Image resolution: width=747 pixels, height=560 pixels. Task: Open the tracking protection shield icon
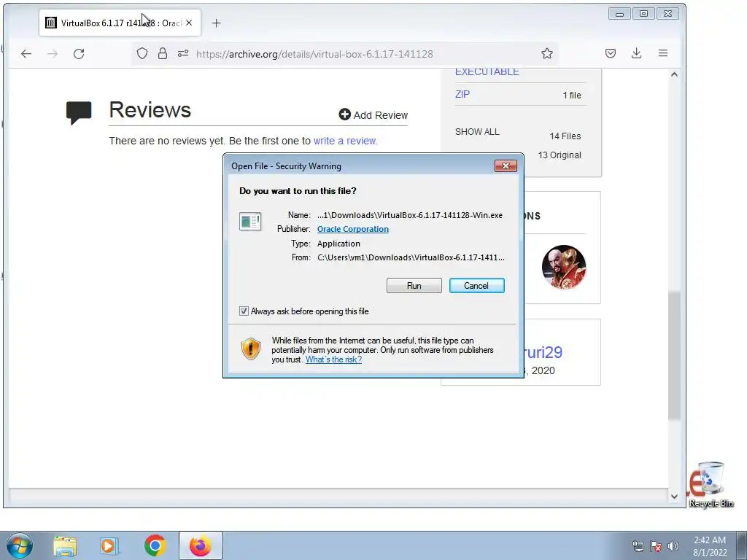tap(142, 53)
